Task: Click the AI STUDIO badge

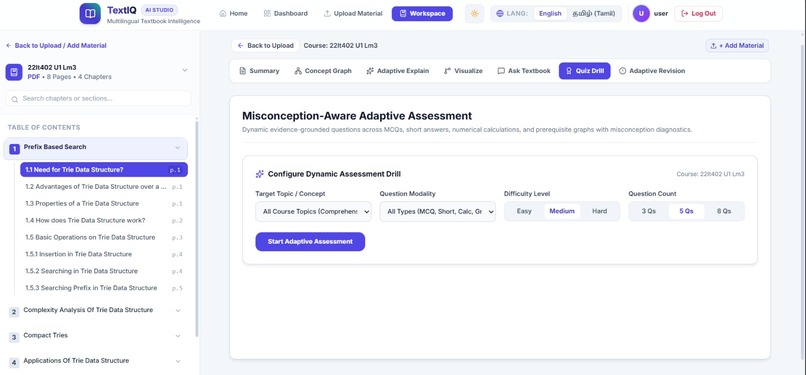Action: click(x=159, y=10)
